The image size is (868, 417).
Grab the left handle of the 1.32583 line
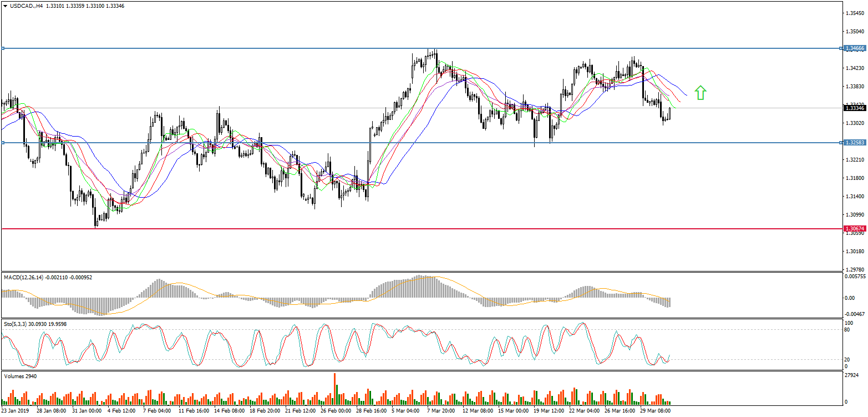pos(3,143)
